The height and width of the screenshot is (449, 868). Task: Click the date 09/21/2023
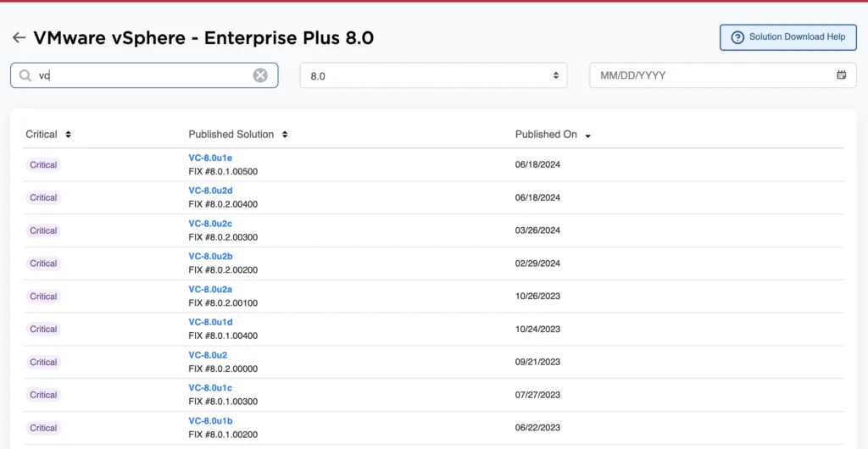click(537, 363)
